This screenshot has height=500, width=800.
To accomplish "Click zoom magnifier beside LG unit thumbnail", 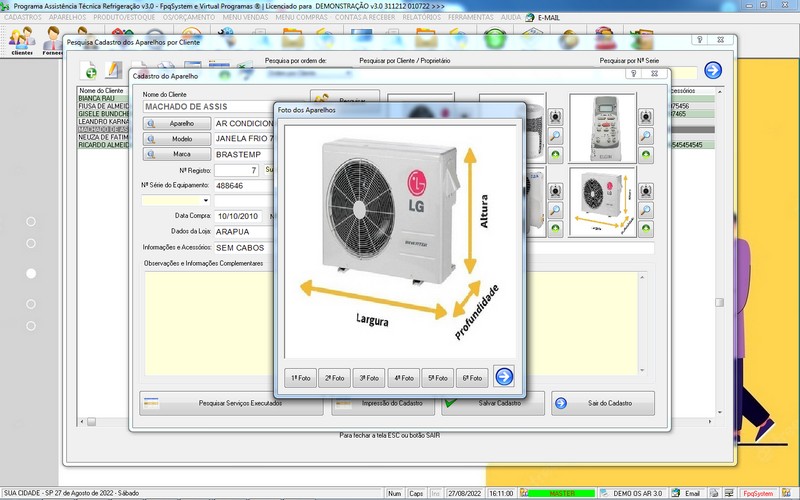I will (645, 210).
